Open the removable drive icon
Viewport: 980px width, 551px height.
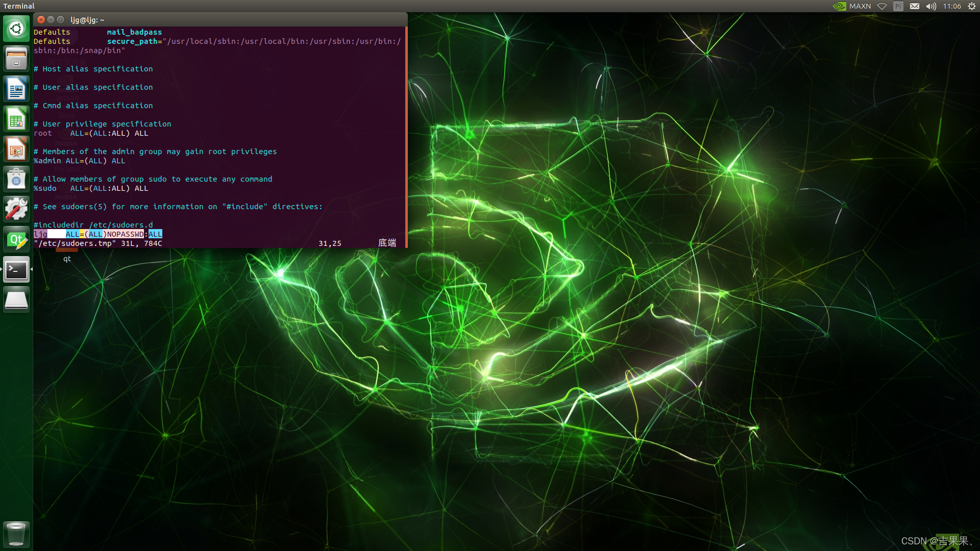pos(16,300)
